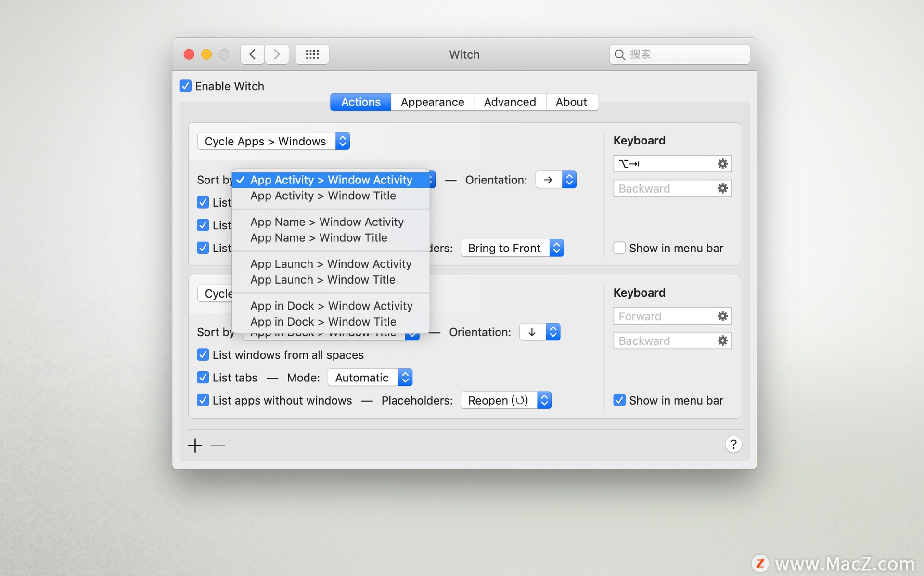Screen dimensions: 924x576
Task: Remove the action with the minus button
Action: [x=218, y=445]
